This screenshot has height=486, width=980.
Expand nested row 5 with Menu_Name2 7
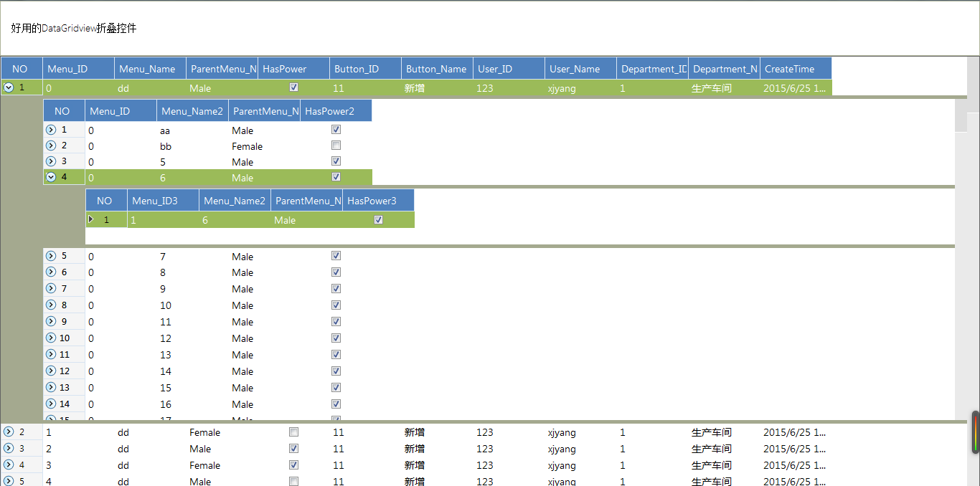51,256
